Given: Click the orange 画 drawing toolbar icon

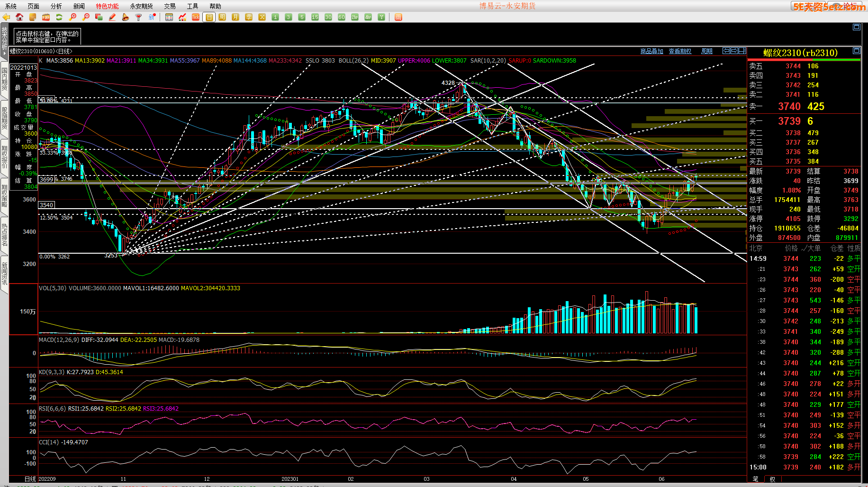Looking at the screenshot, I should pos(398,17).
